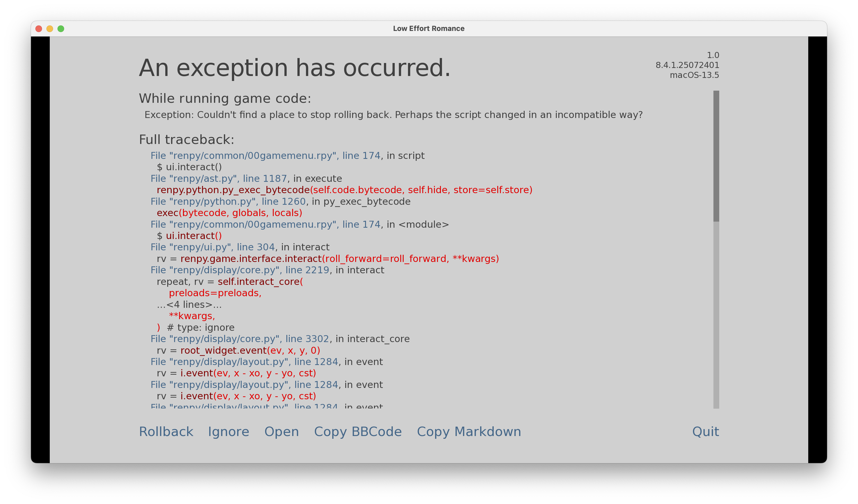The height and width of the screenshot is (504, 858).
Task: Open the first layout.py line 1284 link
Action: point(244,362)
